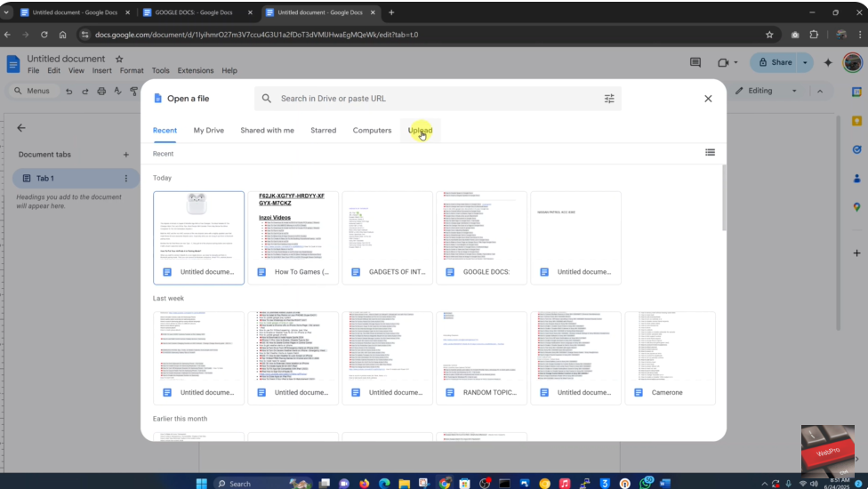
Task: Click the Share button
Action: pyautogui.click(x=774, y=62)
